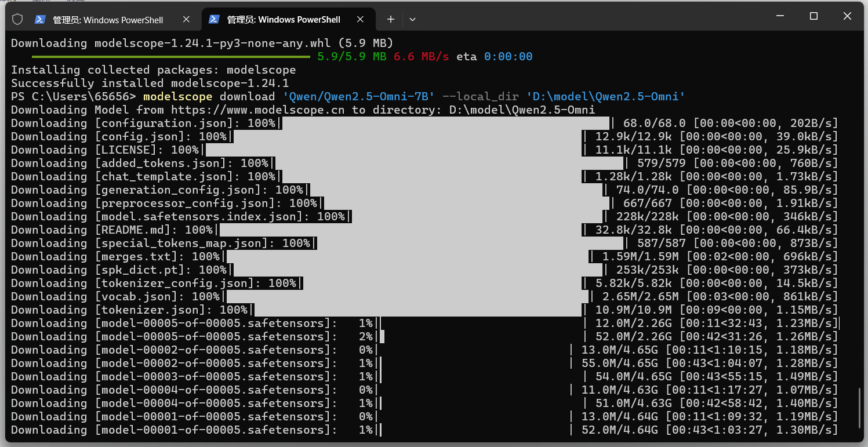Click the 'modelscope' command word

pyautogui.click(x=177, y=96)
